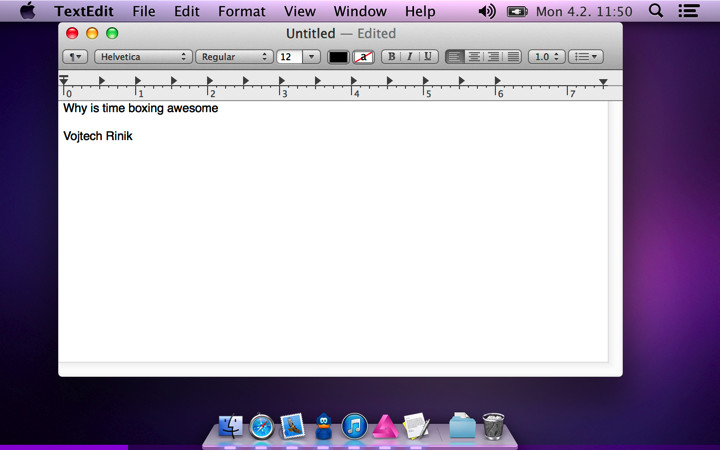Open the Edit menu
Viewport: 720px width, 450px height.
tap(186, 11)
